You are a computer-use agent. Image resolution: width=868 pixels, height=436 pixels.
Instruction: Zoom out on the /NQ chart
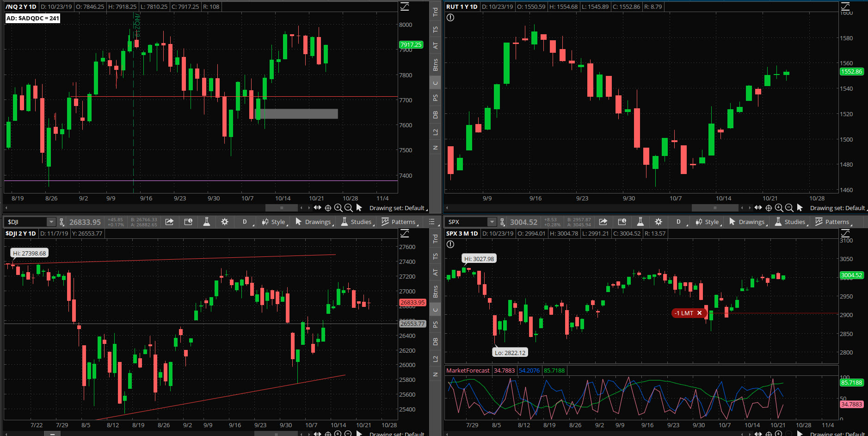348,208
